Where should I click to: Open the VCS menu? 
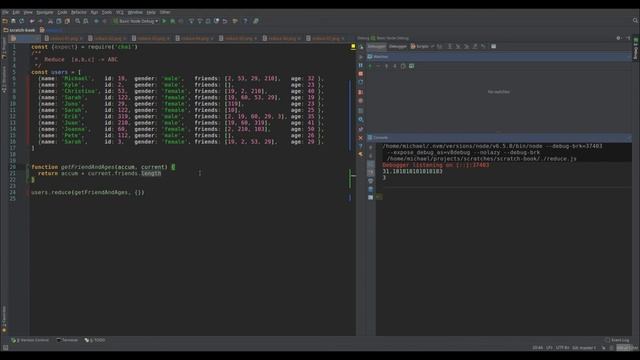(x=120, y=12)
